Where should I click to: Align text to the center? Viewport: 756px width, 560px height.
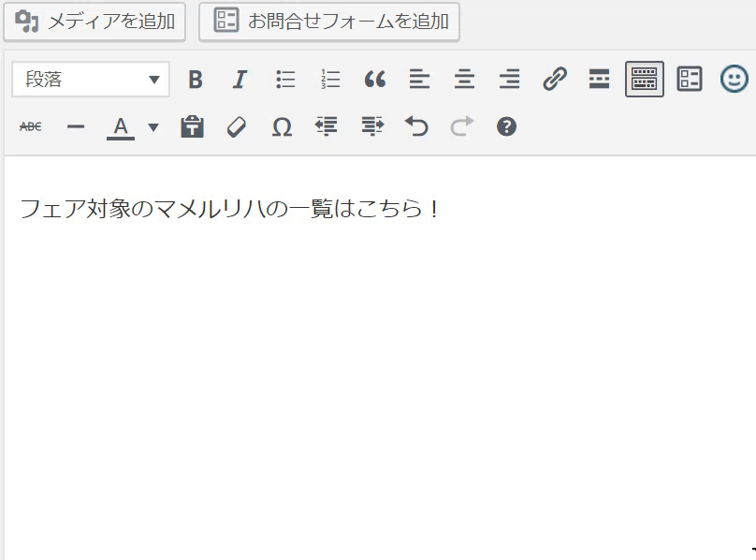click(464, 80)
